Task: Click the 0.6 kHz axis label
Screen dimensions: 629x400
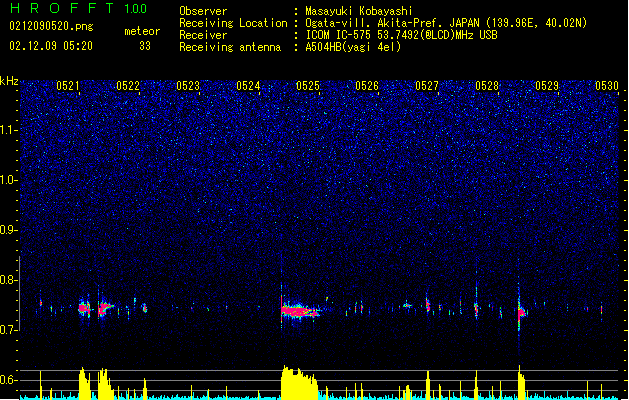Action: tap(8, 380)
